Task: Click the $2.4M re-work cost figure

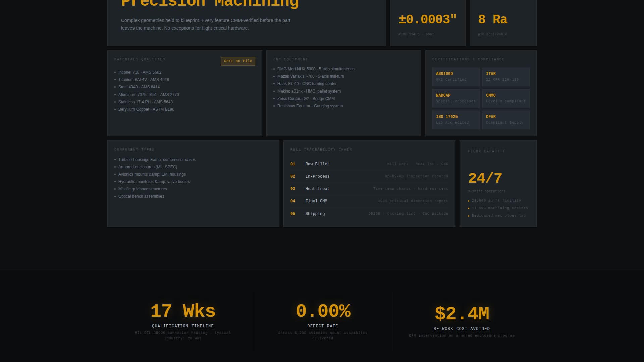Action: click(462, 314)
